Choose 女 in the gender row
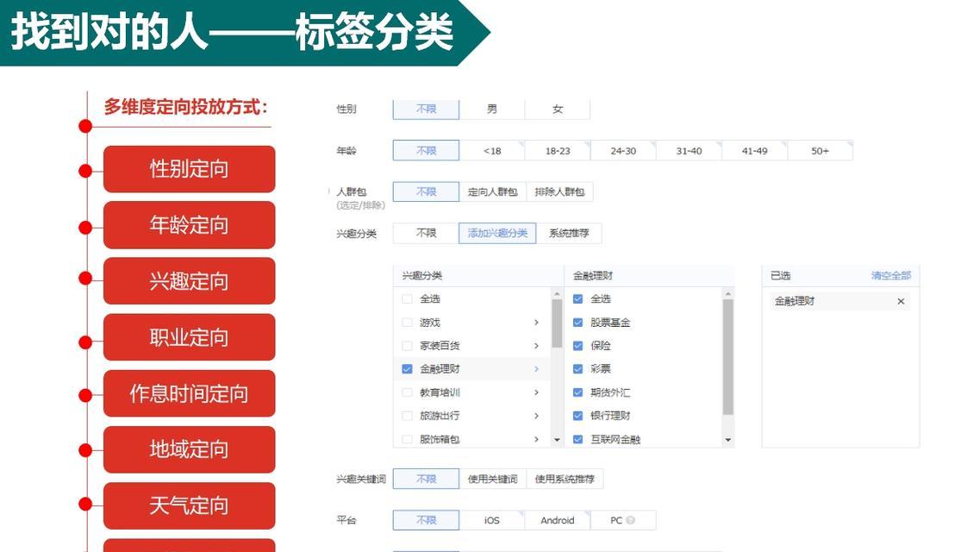 (x=558, y=109)
